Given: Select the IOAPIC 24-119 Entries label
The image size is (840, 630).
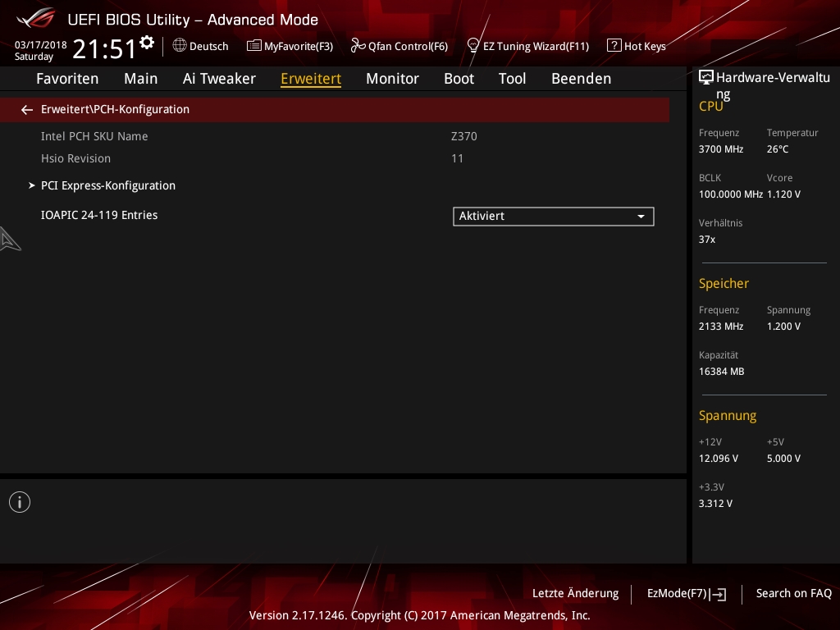Looking at the screenshot, I should tap(99, 216).
